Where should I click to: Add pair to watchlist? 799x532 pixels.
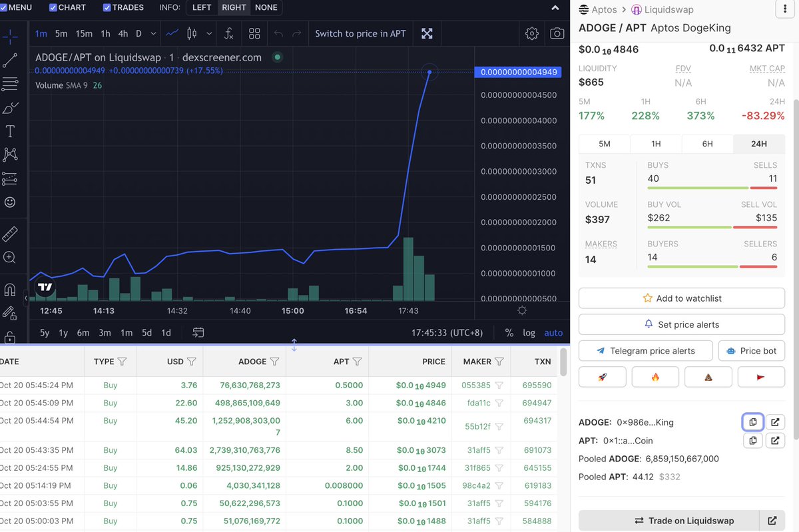[682, 298]
